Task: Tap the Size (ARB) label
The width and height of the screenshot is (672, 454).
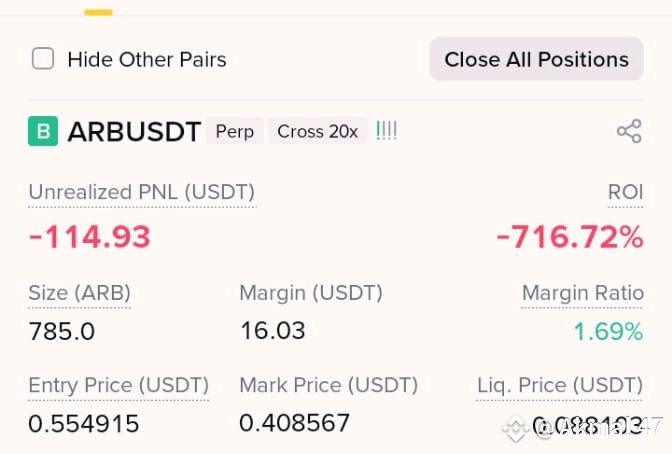Action: (x=79, y=293)
